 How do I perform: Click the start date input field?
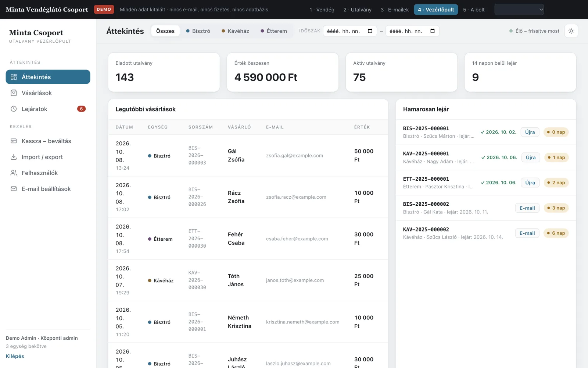[350, 31]
